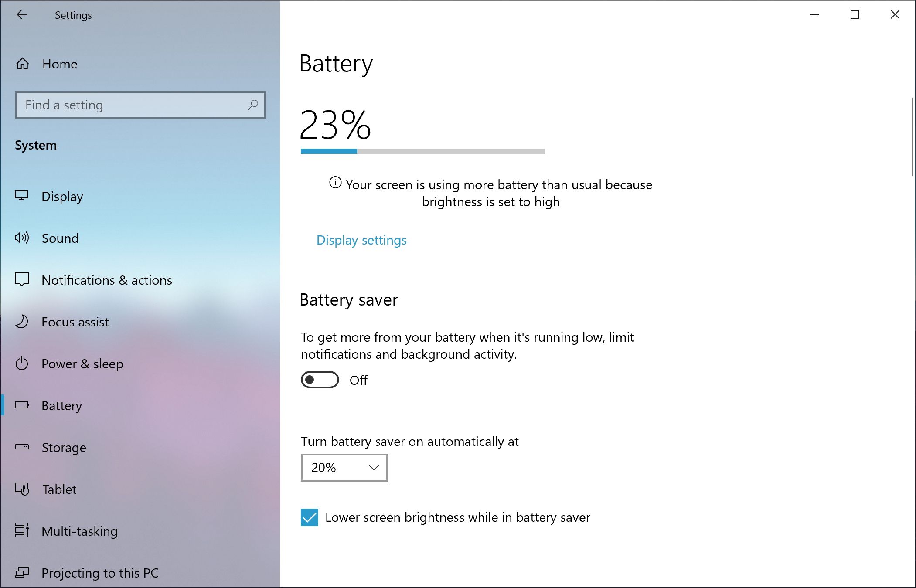Scroll down the settings sidebar
Viewport: 916px width, 588px height.
tap(140, 572)
